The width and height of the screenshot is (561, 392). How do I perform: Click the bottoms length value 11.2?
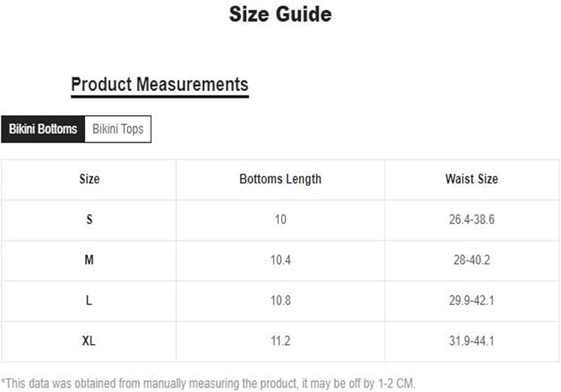(x=280, y=341)
